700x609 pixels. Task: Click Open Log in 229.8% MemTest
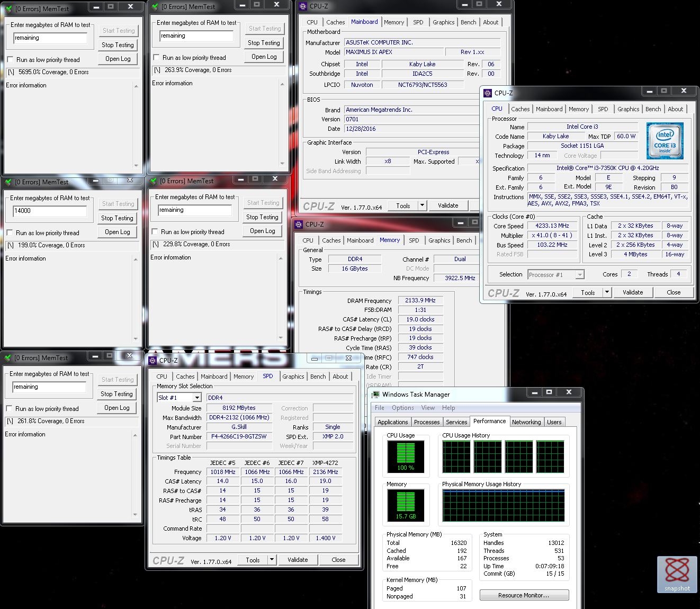point(263,231)
